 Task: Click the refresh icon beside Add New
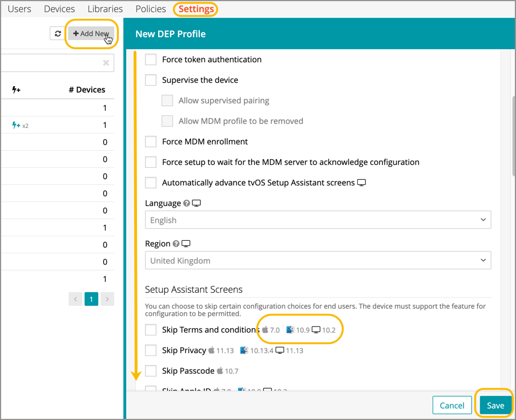58,34
